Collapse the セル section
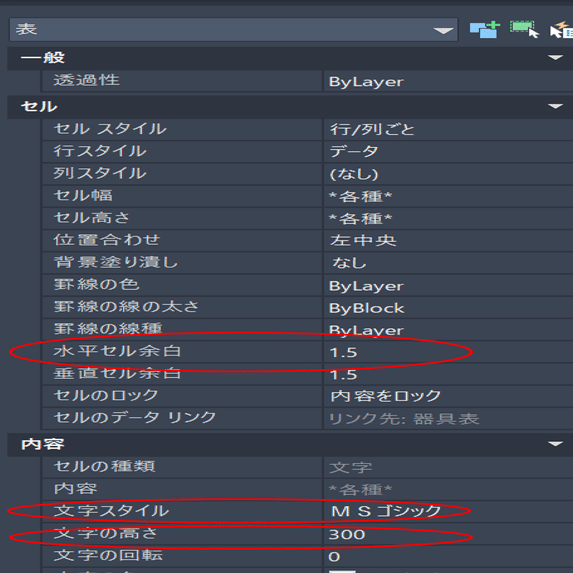The image size is (573, 573). click(555, 106)
